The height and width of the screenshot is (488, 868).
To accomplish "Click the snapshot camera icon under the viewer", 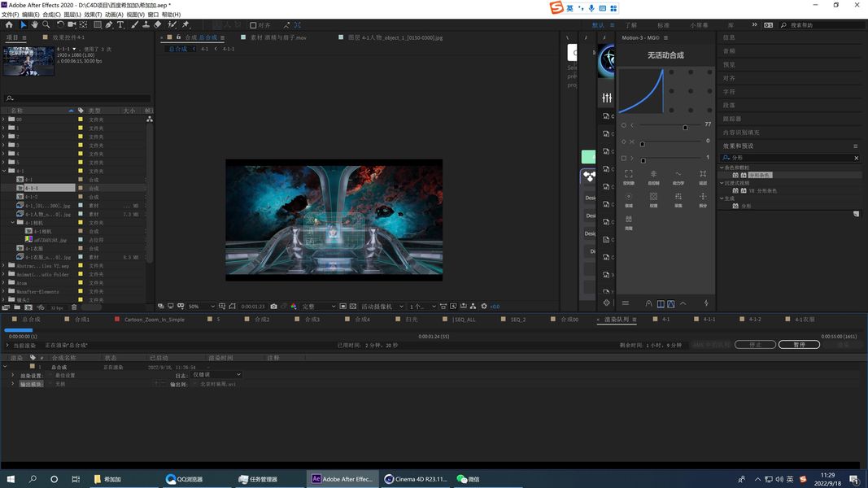I will tap(273, 306).
